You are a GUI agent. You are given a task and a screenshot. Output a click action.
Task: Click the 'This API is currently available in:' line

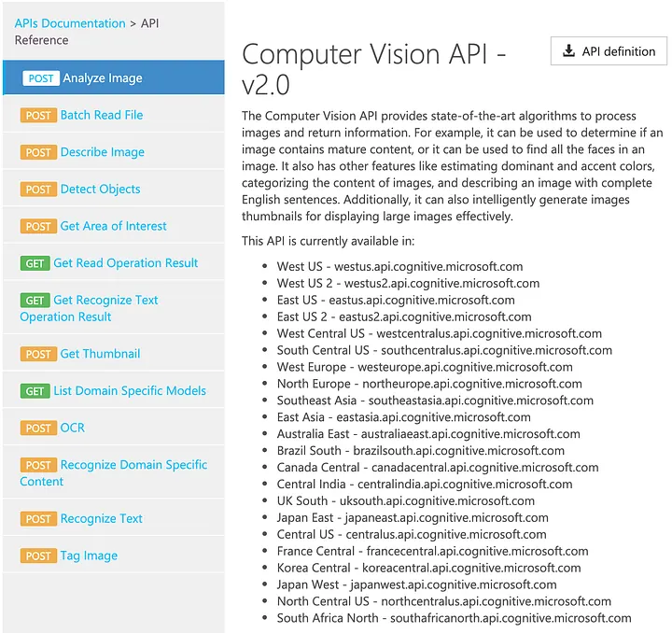pyautogui.click(x=328, y=241)
